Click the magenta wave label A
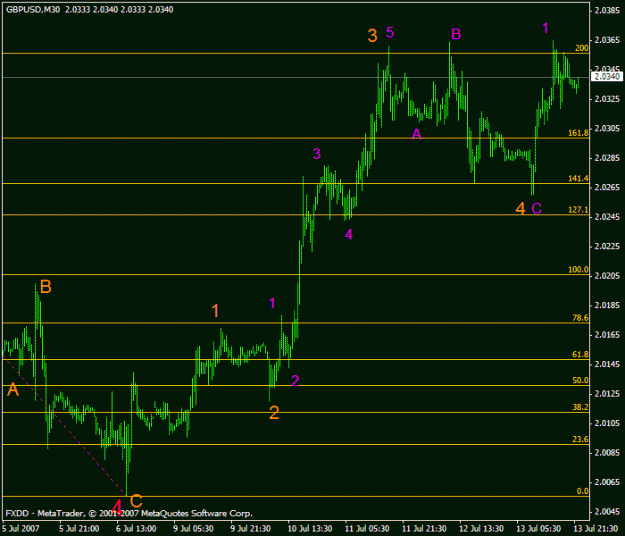 416,134
